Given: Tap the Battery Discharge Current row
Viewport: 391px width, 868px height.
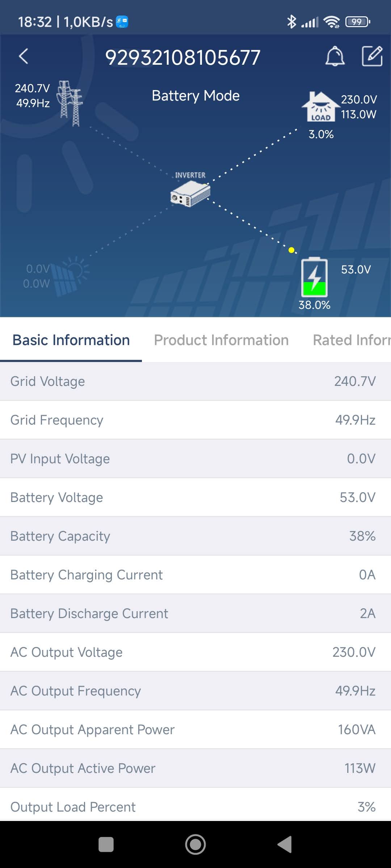Looking at the screenshot, I should [195, 613].
